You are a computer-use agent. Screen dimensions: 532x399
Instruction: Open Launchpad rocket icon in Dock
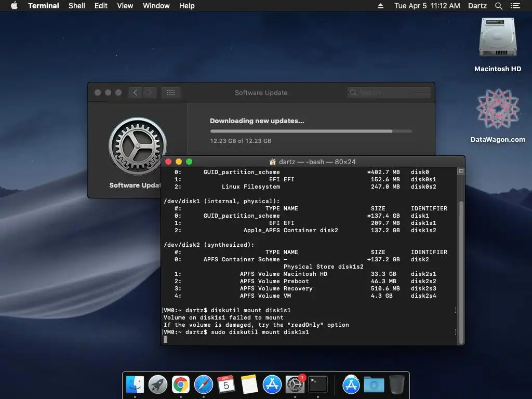[x=158, y=384]
